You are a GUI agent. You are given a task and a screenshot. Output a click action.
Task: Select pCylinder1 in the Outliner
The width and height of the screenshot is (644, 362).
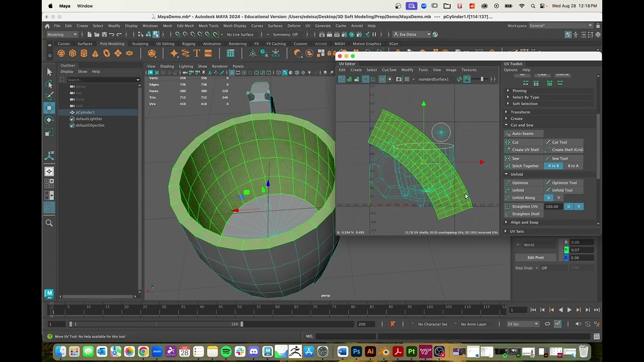pyautogui.click(x=85, y=112)
